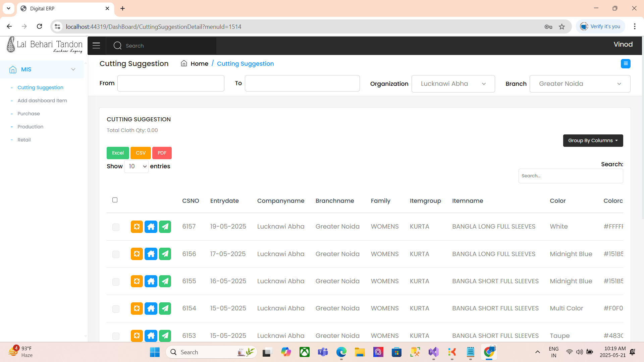
Task: Toggle the hamburger sidebar menu
Action: [x=96, y=46]
